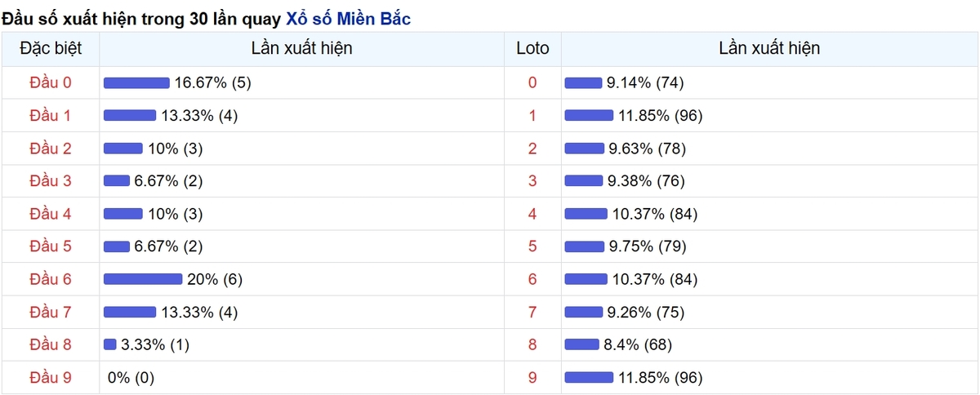Click the 8.4% (68) bar for Loto 8

pyautogui.click(x=582, y=345)
